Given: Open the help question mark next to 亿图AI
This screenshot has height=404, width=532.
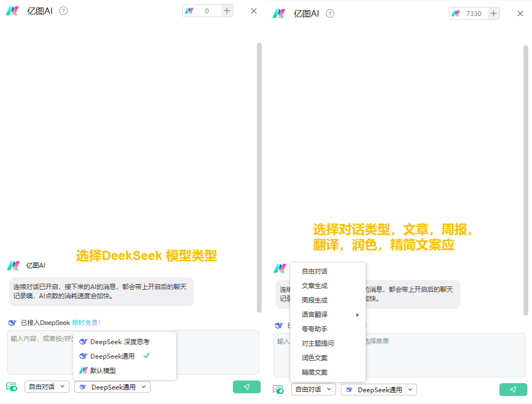Looking at the screenshot, I should tap(63, 10).
